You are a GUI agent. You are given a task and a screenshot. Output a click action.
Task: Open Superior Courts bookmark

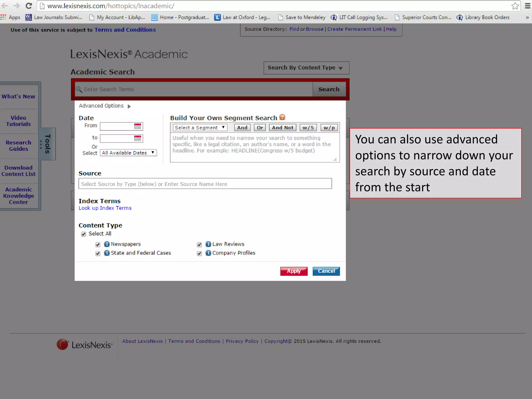point(423,17)
